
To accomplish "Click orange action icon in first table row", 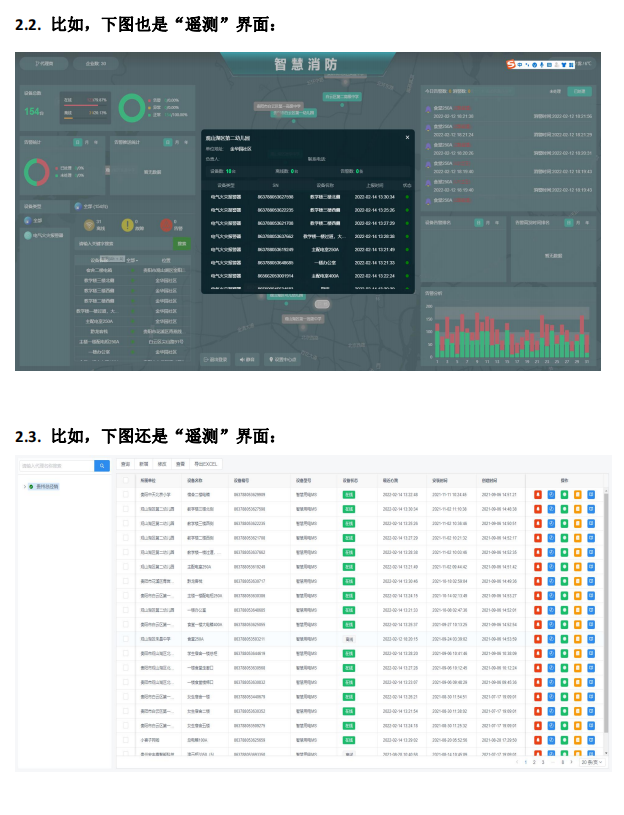I will coord(577,494).
